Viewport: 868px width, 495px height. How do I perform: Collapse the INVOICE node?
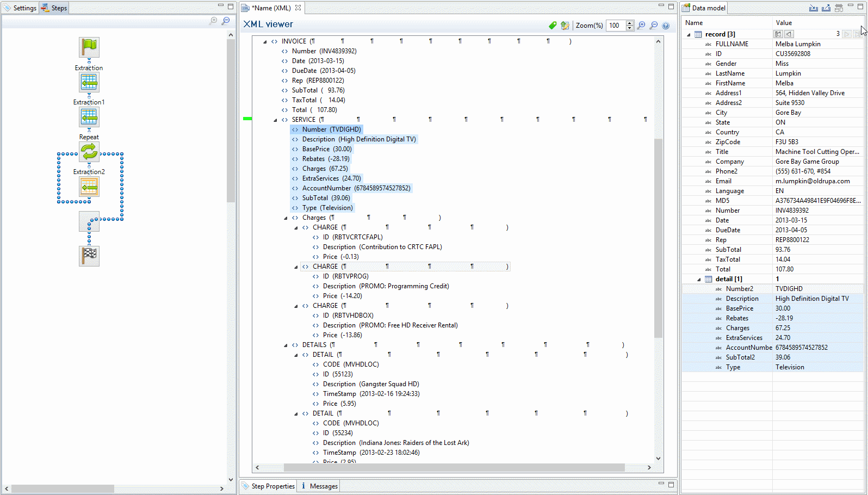click(265, 41)
